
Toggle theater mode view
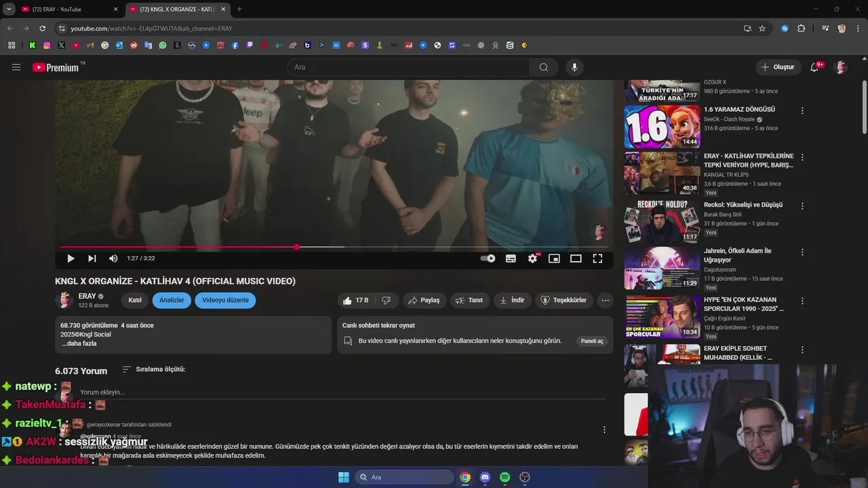[576, 258]
